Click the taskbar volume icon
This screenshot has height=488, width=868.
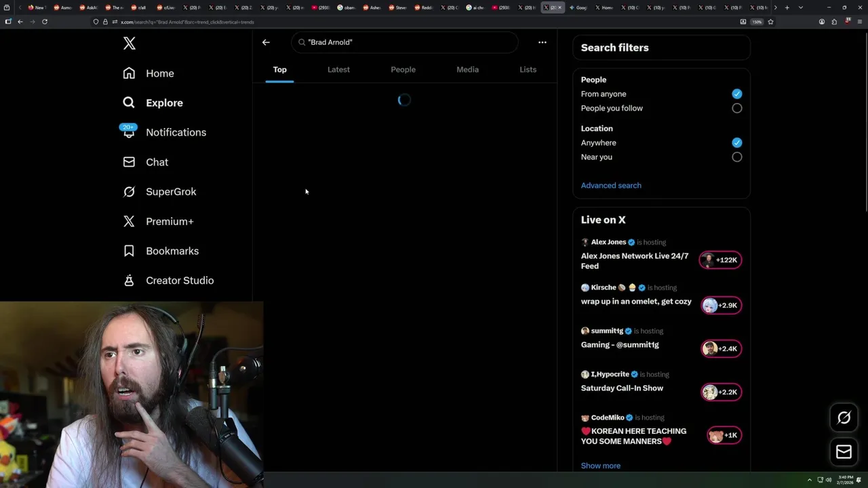(x=829, y=480)
